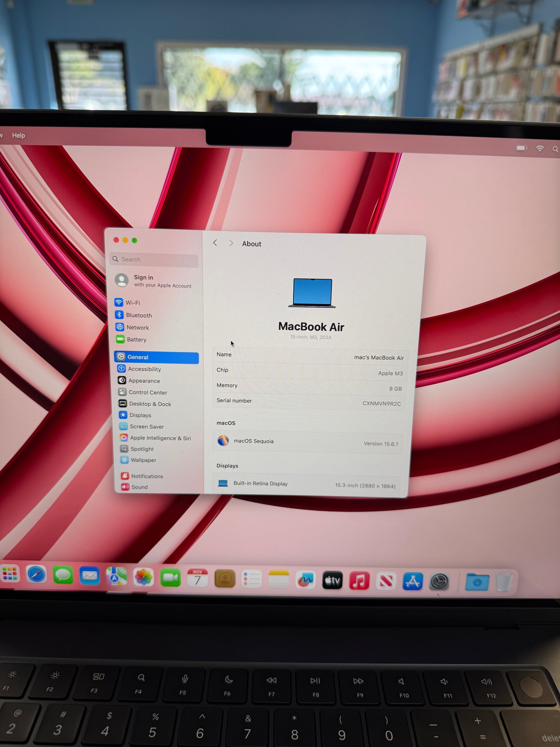Image resolution: width=560 pixels, height=747 pixels.
Task: Open the App Store dock icon
Action: [x=412, y=581]
